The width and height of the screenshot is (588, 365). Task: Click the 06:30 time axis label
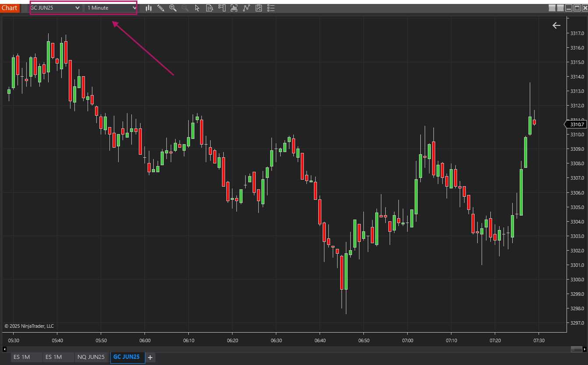tap(276, 340)
